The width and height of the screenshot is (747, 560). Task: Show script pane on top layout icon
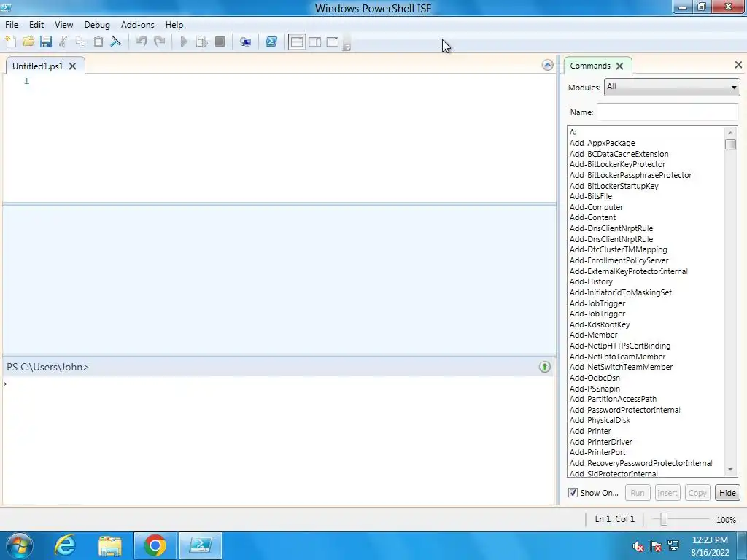pyautogui.click(x=296, y=42)
